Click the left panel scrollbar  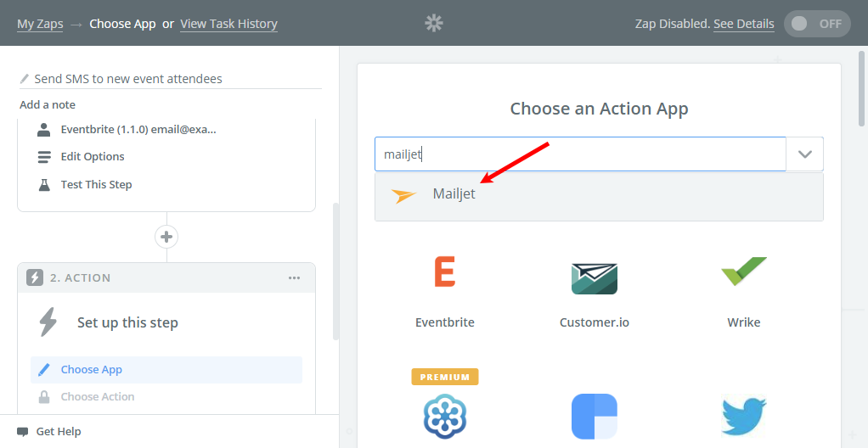pos(335,271)
